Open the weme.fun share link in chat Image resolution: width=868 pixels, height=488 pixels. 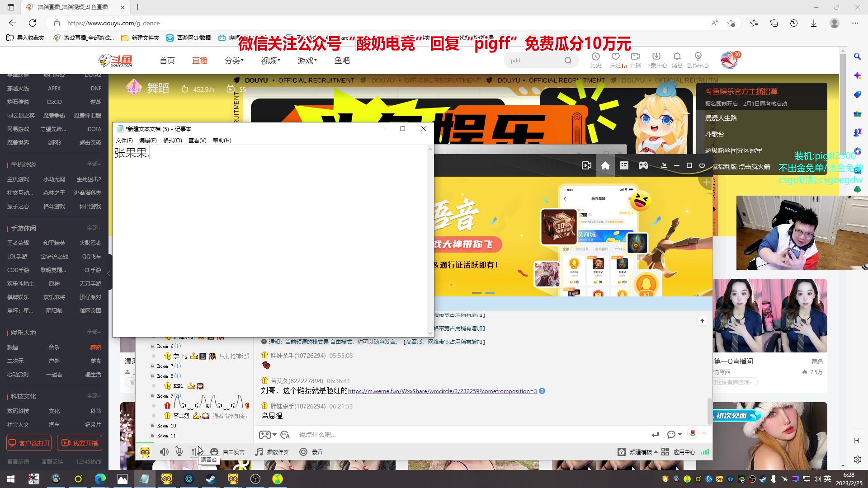click(x=442, y=391)
